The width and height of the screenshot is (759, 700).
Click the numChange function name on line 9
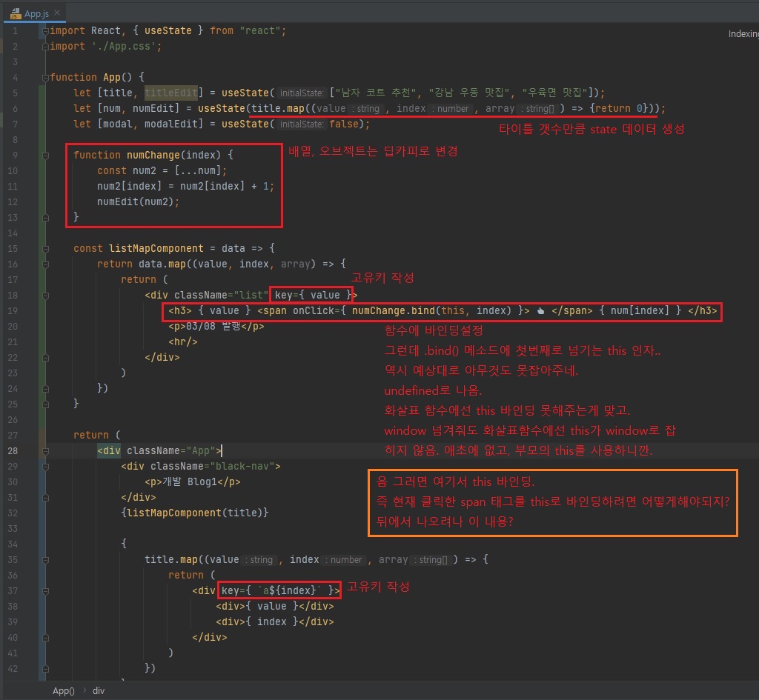pyautogui.click(x=153, y=155)
